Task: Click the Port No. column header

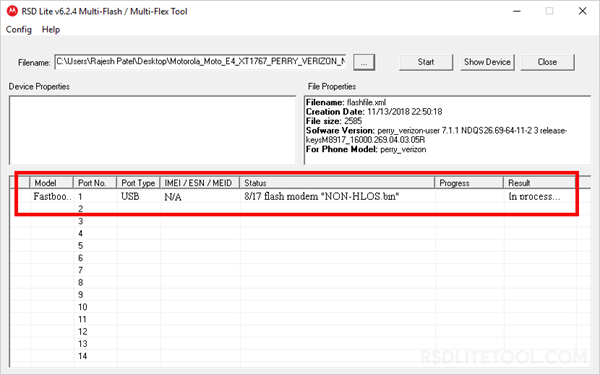Action: (x=95, y=183)
